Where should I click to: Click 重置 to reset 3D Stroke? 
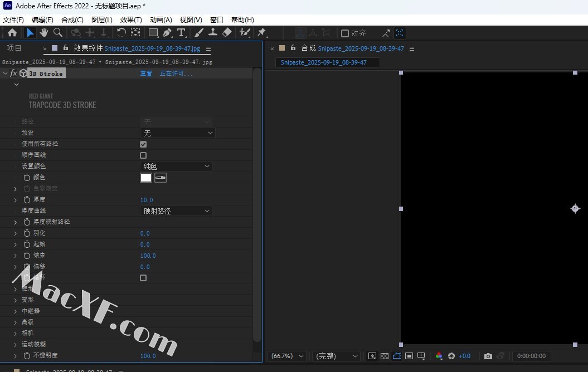(x=146, y=74)
